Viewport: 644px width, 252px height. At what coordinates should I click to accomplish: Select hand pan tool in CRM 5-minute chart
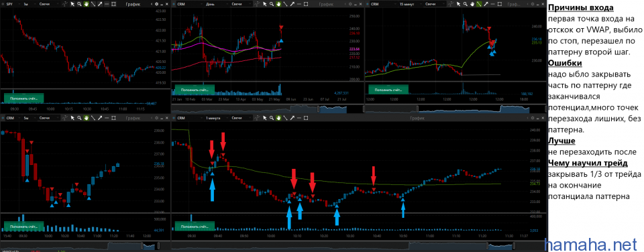(x=87, y=118)
